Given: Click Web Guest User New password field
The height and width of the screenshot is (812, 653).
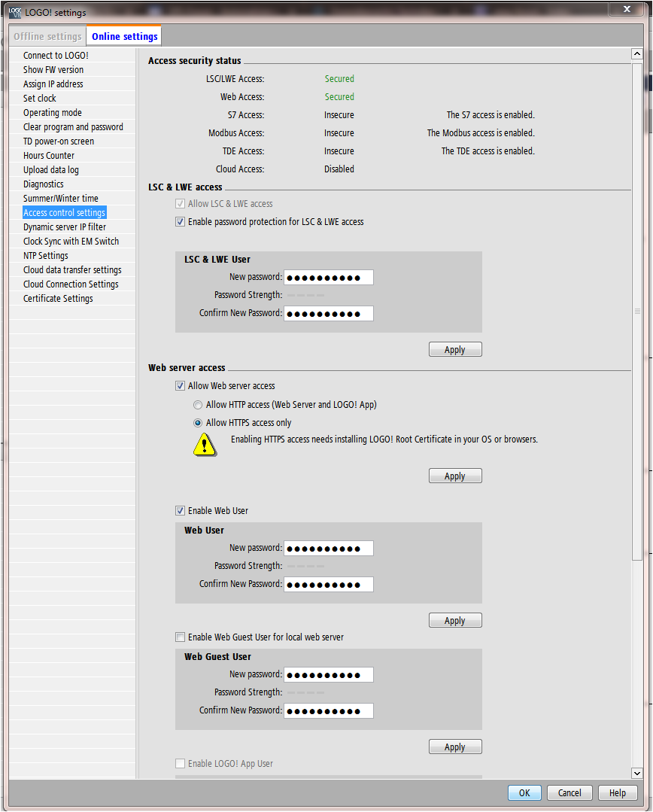Looking at the screenshot, I should point(328,675).
